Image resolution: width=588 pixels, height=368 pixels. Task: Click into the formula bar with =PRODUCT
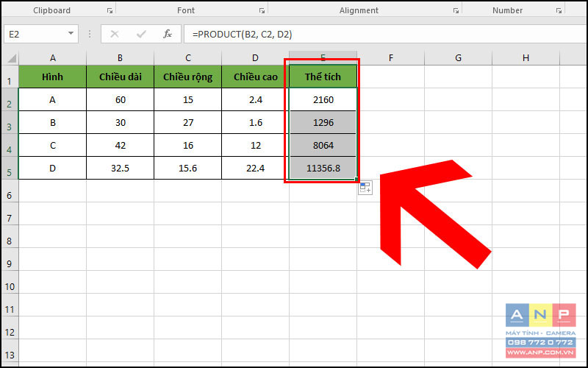pos(385,34)
